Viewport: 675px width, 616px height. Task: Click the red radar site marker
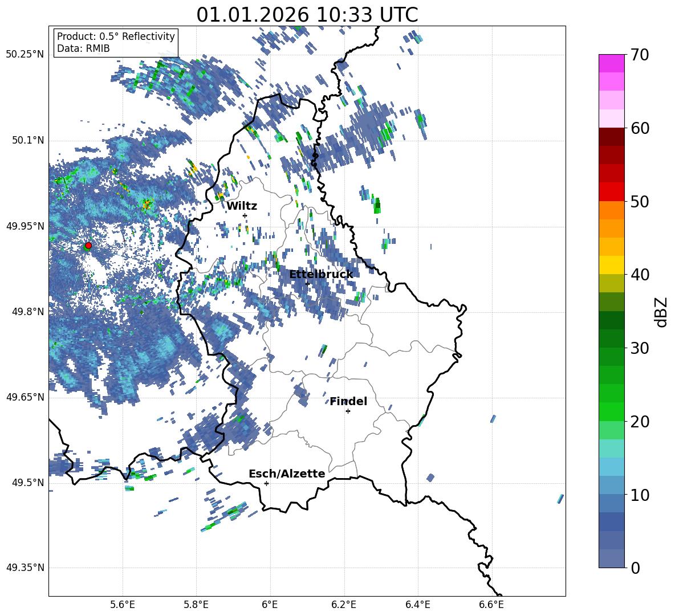tap(88, 246)
